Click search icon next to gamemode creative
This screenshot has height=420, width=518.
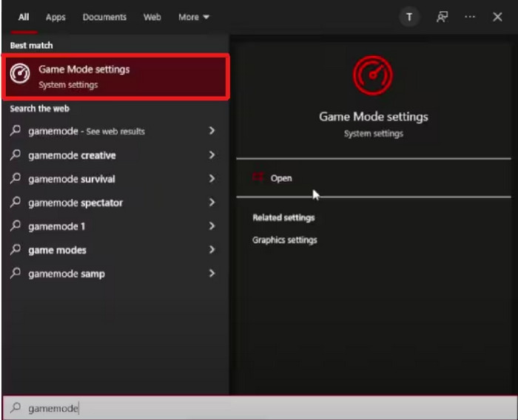pyautogui.click(x=16, y=155)
